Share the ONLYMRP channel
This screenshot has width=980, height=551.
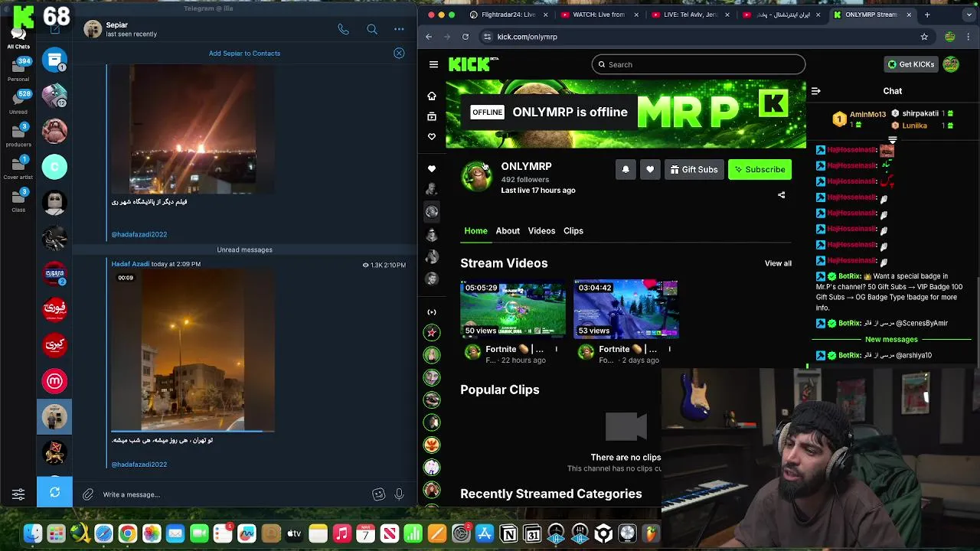[x=782, y=195]
